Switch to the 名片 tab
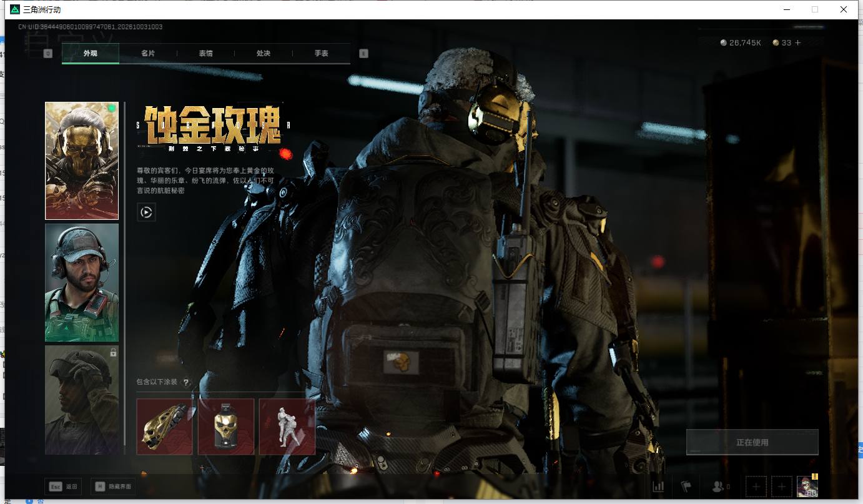The height and width of the screenshot is (504, 863). click(x=148, y=54)
